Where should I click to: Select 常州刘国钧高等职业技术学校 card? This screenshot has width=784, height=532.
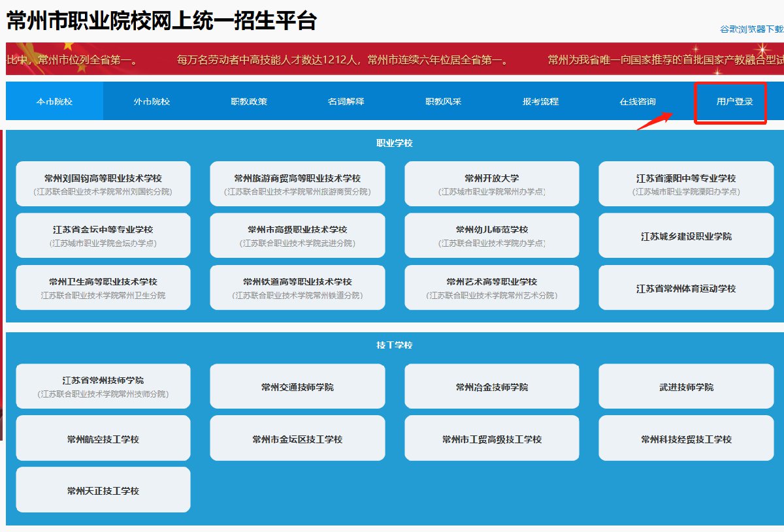coord(103,184)
